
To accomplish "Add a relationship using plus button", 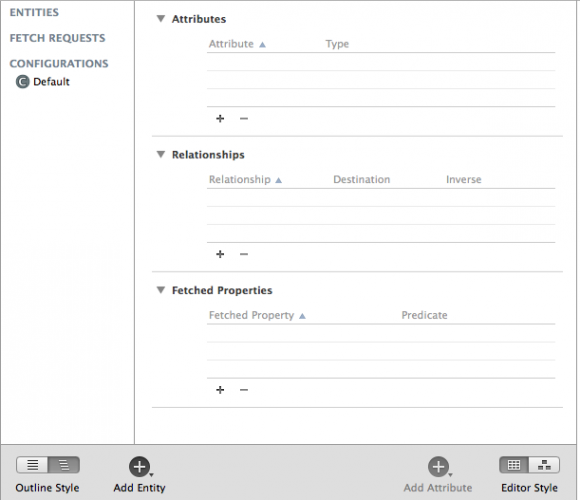I will pyautogui.click(x=220, y=254).
